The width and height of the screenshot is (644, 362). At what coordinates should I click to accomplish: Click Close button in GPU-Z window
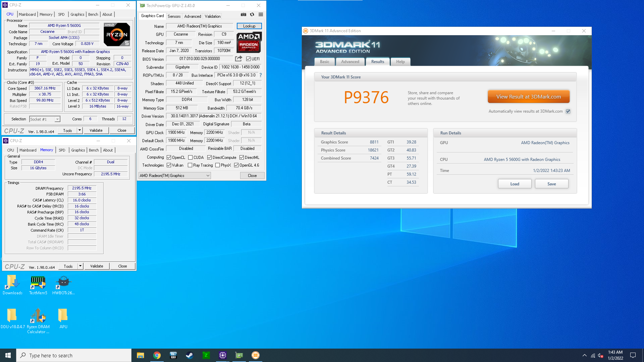click(x=252, y=176)
